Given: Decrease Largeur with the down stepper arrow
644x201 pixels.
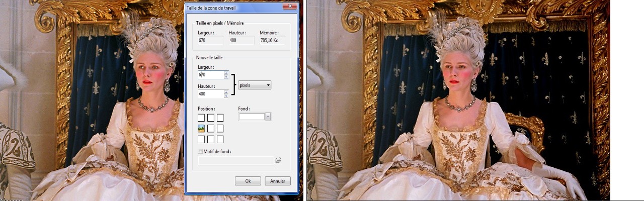Looking at the screenshot, I should (x=226, y=77).
